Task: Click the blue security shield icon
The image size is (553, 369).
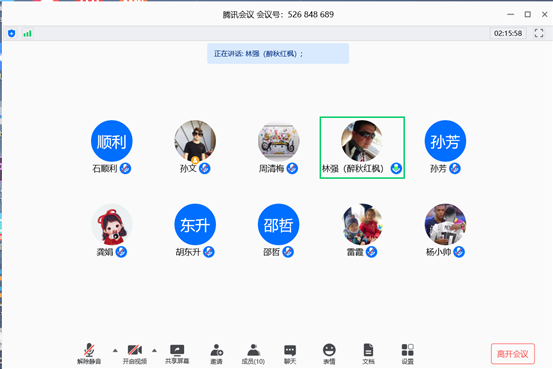Action: pyautogui.click(x=12, y=34)
